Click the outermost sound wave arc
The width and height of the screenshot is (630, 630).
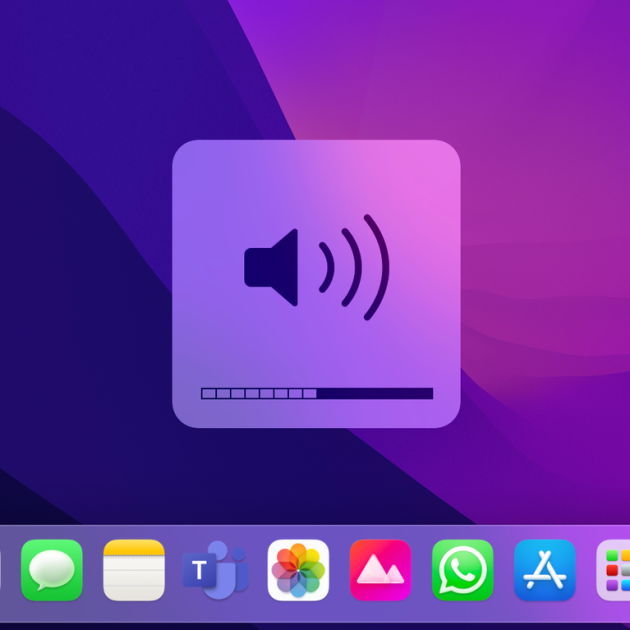(377, 267)
